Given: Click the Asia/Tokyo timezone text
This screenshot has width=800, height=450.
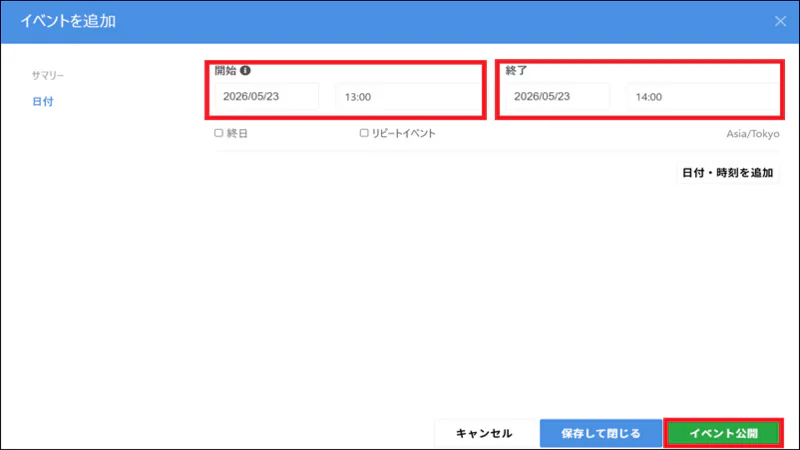Looking at the screenshot, I should tap(753, 134).
